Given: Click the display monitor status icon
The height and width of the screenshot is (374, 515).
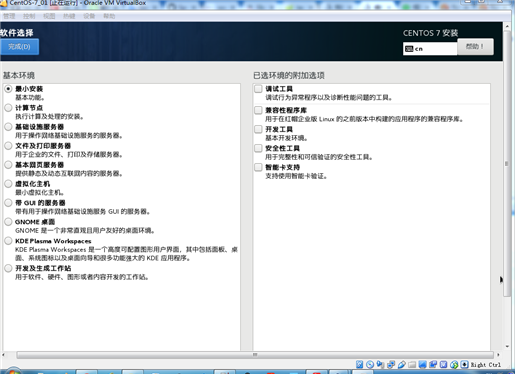Looking at the screenshot, I should [422, 364].
